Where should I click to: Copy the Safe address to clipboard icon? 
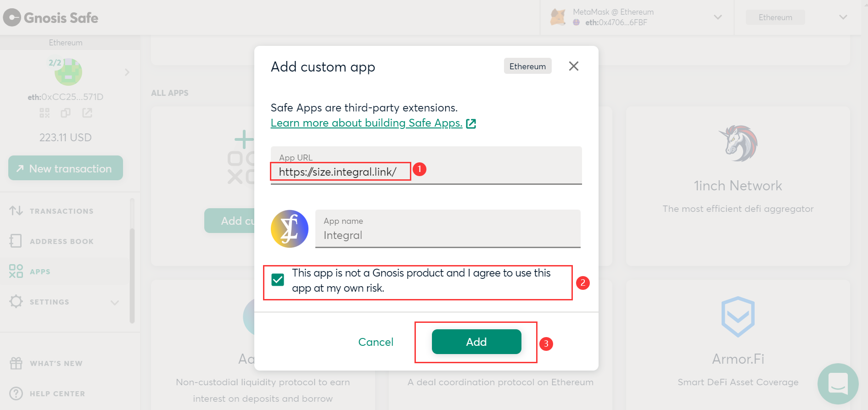[66, 113]
